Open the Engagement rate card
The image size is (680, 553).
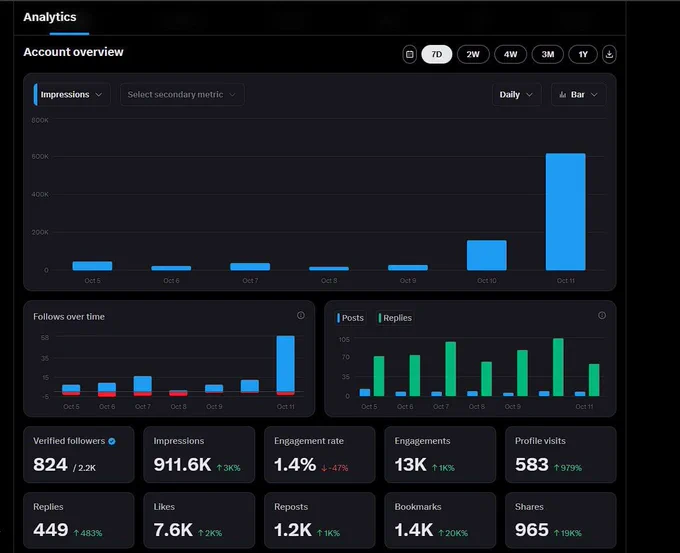(x=320, y=455)
